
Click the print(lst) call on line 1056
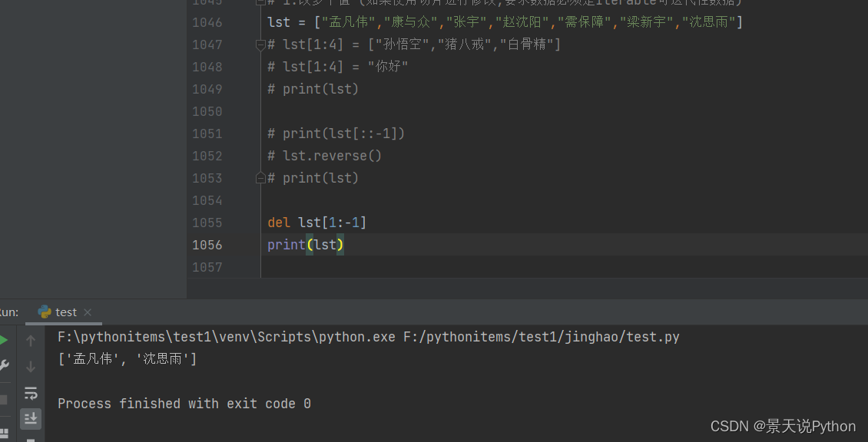[305, 245]
